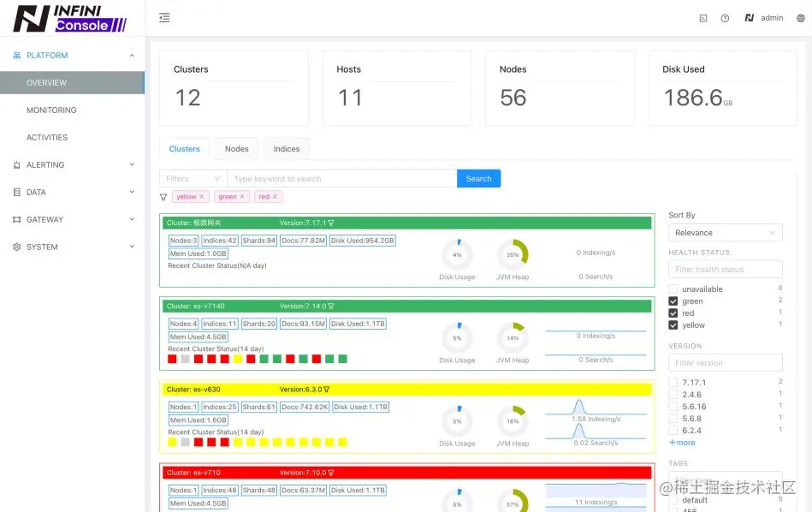
Task: Check the version 5.6.8 checkbox
Action: (x=673, y=418)
